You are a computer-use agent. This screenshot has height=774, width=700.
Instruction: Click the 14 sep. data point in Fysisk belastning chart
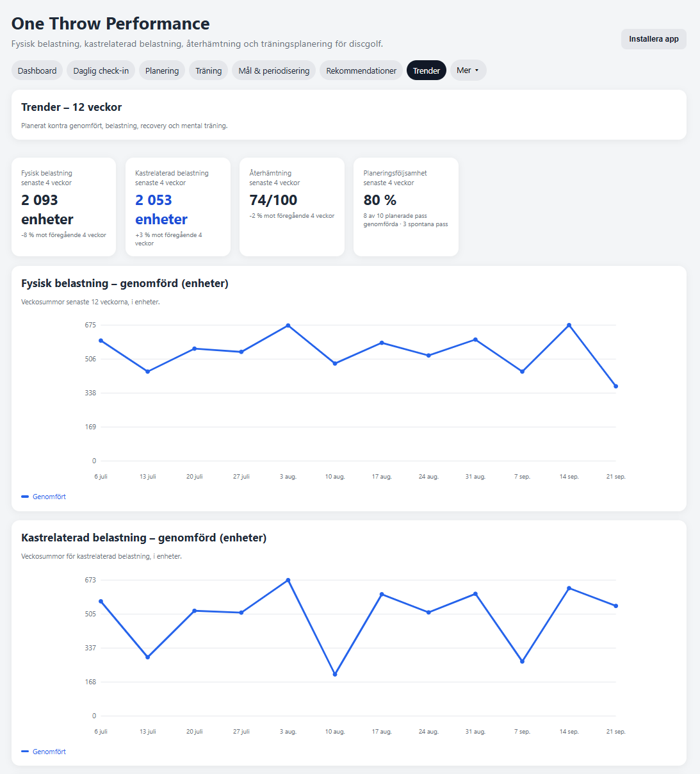point(569,325)
